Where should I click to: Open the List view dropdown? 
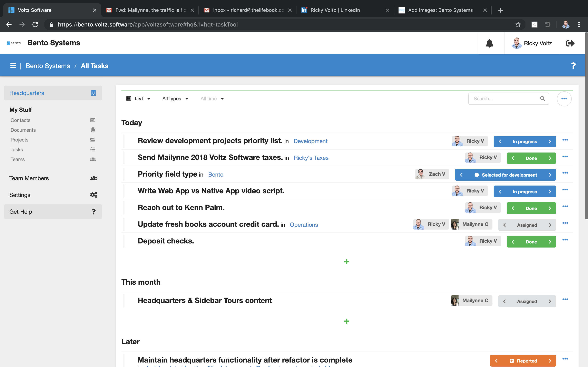tap(138, 98)
